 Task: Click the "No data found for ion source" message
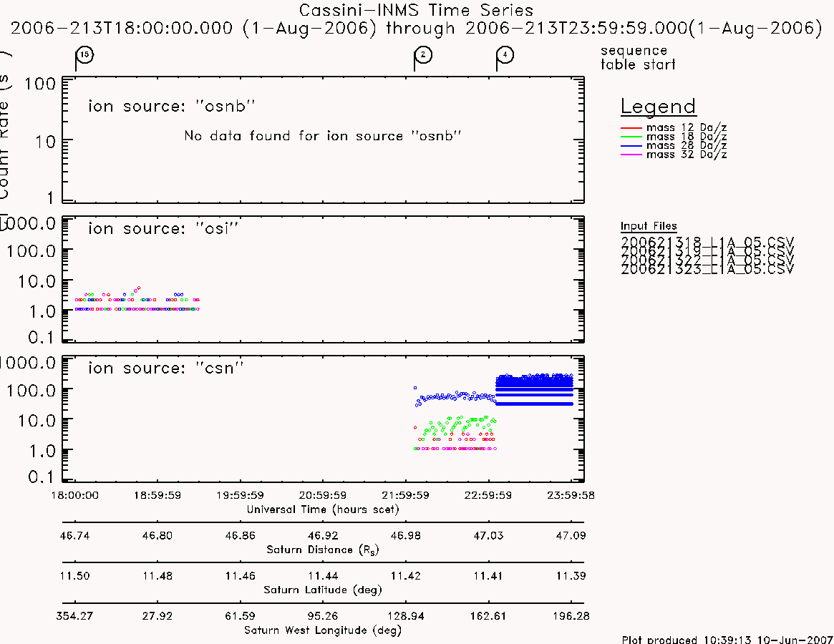click(322, 136)
